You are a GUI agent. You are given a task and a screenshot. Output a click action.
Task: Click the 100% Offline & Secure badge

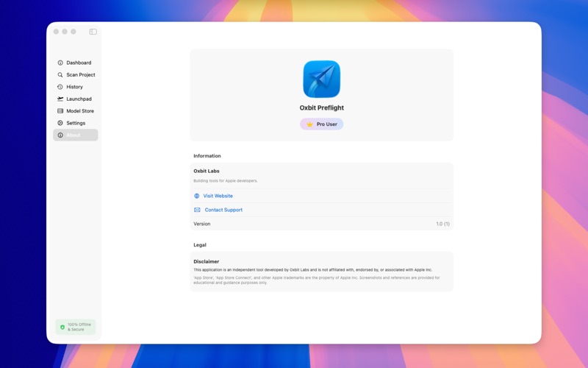[76, 327]
